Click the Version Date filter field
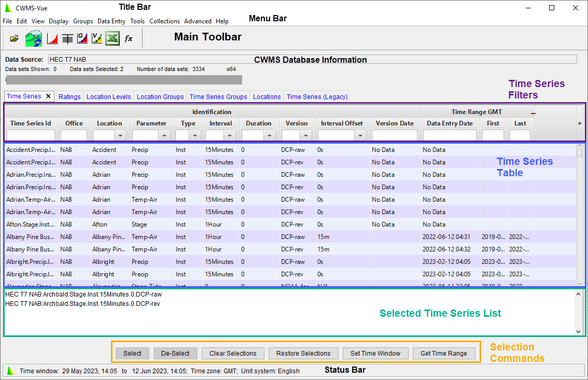 pos(395,135)
